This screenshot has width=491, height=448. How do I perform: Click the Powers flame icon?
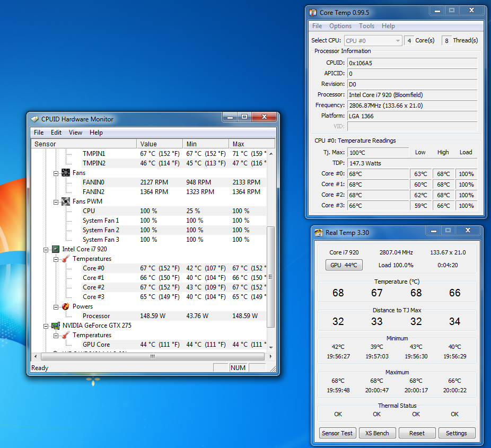click(66, 306)
